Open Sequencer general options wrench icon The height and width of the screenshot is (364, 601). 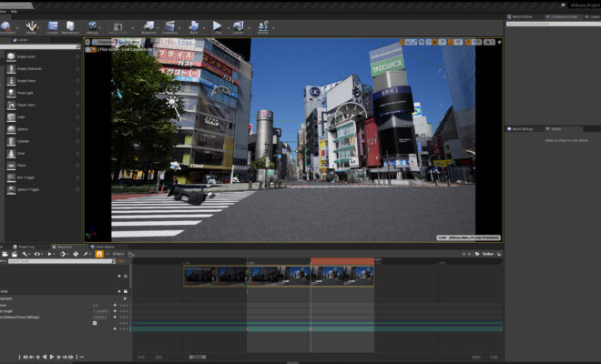pyautogui.click(x=25, y=254)
